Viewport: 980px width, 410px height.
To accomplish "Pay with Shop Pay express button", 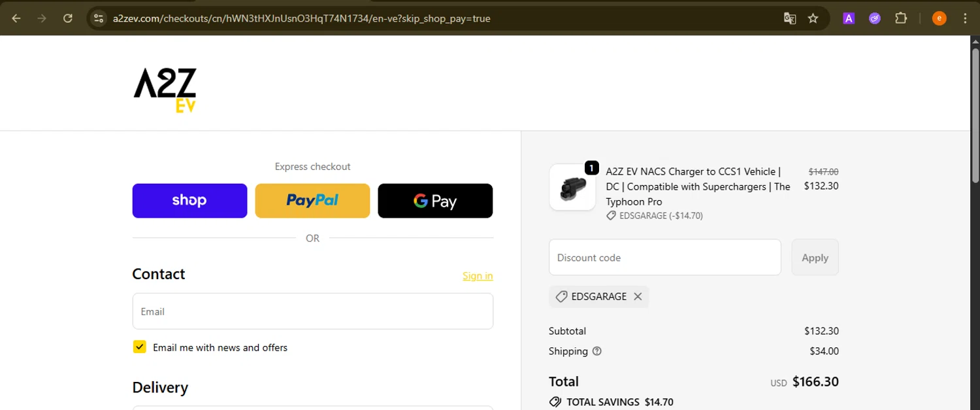I will click(x=189, y=201).
